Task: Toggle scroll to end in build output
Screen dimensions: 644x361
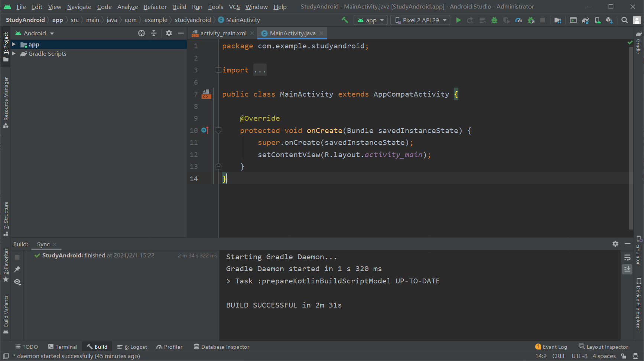Action: tap(627, 269)
